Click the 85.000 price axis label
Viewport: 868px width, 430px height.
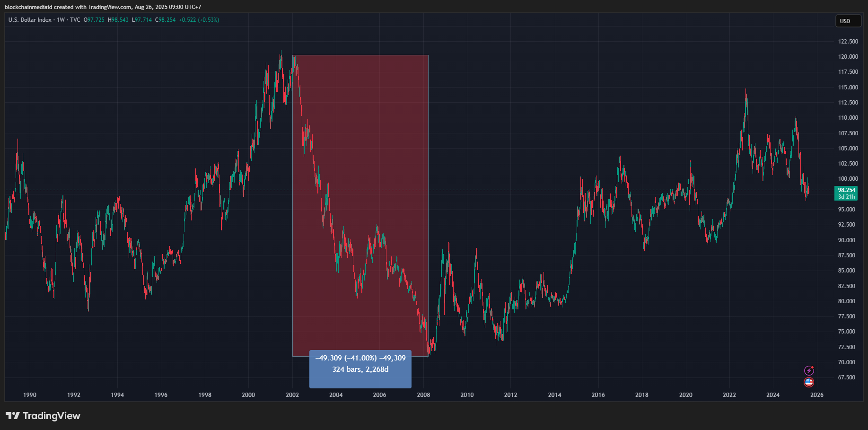coord(848,271)
